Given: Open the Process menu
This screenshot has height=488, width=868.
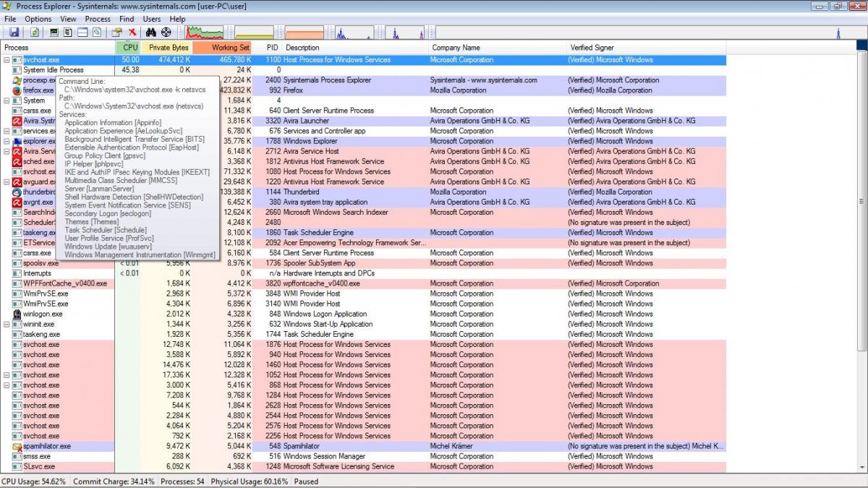Looking at the screenshot, I should coord(98,19).
